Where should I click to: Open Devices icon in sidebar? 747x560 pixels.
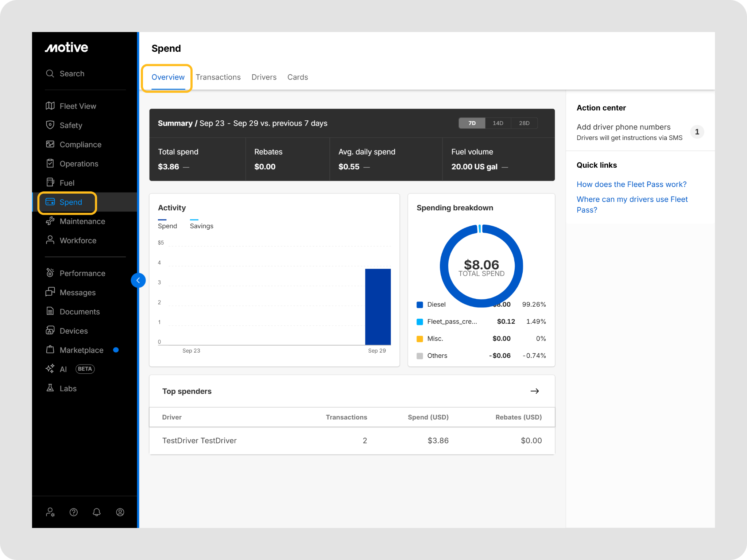click(50, 331)
